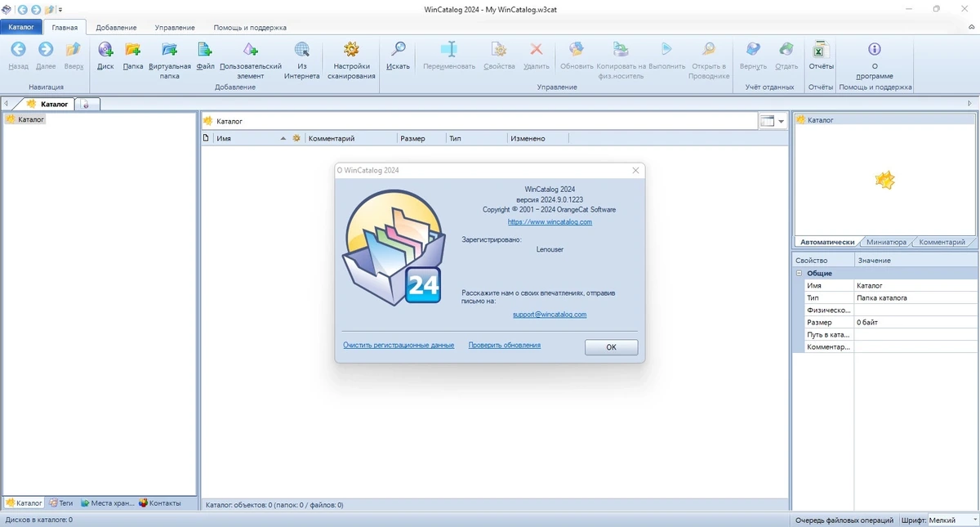Open Настройки сканирования gear icon
This screenshot has width=980, height=527.
pos(351,50)
